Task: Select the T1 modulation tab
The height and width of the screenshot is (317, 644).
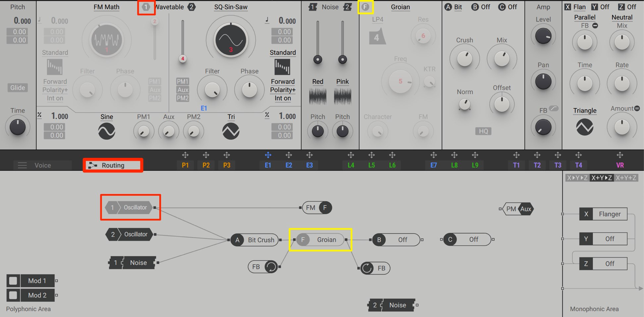Action: tap(516, 165)
